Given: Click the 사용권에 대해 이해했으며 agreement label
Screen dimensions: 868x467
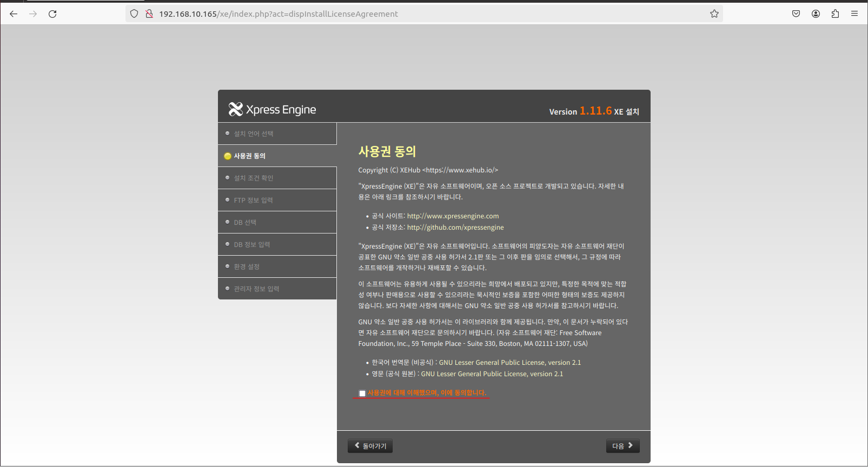Looking at the screenshot, I should 427,393.
